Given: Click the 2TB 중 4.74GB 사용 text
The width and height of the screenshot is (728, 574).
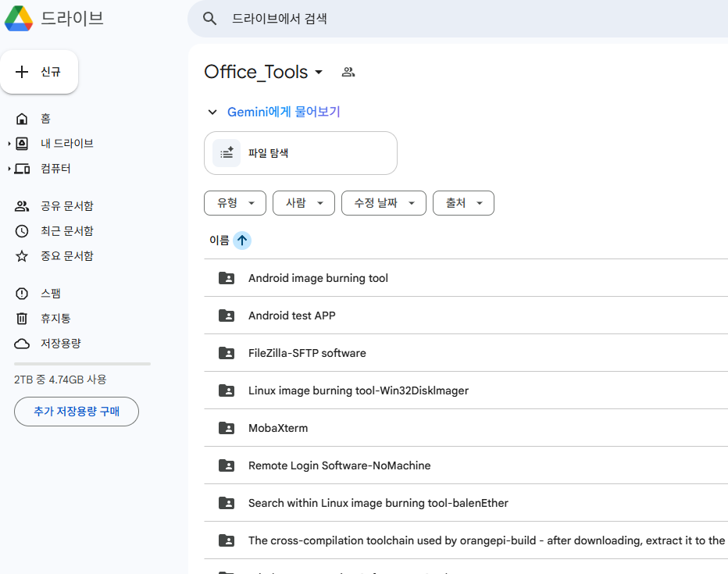Looking at the screenshot, I should tap(60, 380).
